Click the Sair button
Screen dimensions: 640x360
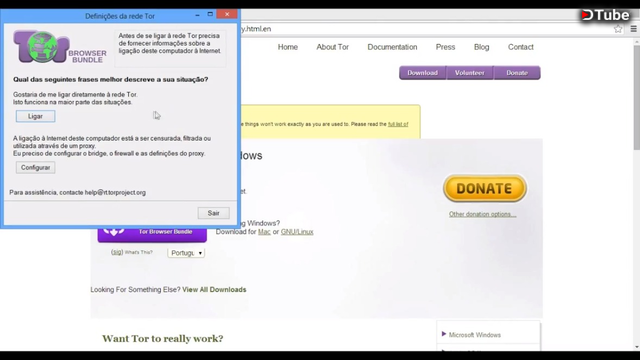[x=213, y=213]
